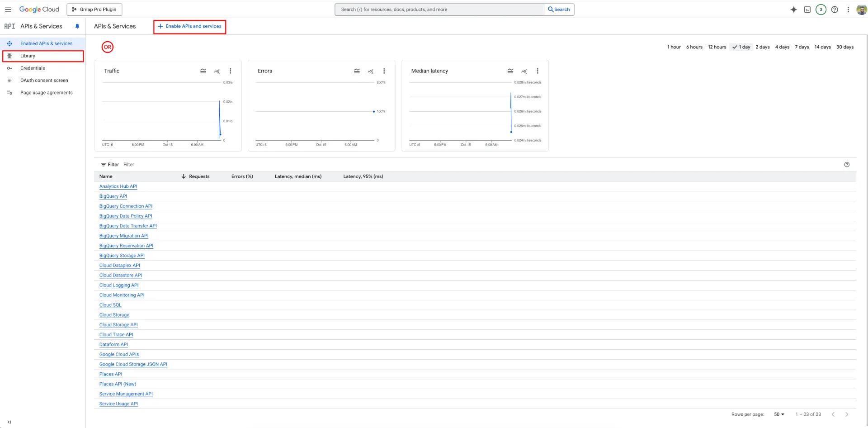Screen dimensions: 868x428
Task: Open Median latency chart three-dot menu
Action: [x=538, y=71]
